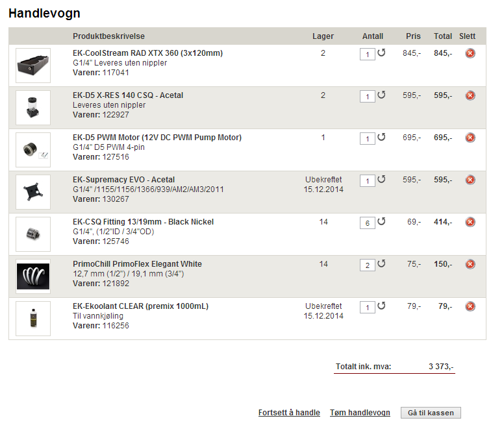Remove PrimoChill PrimoFlex Elegant White tubing
This screenshot has height=427, width=504.
click(x=470, y=264)
